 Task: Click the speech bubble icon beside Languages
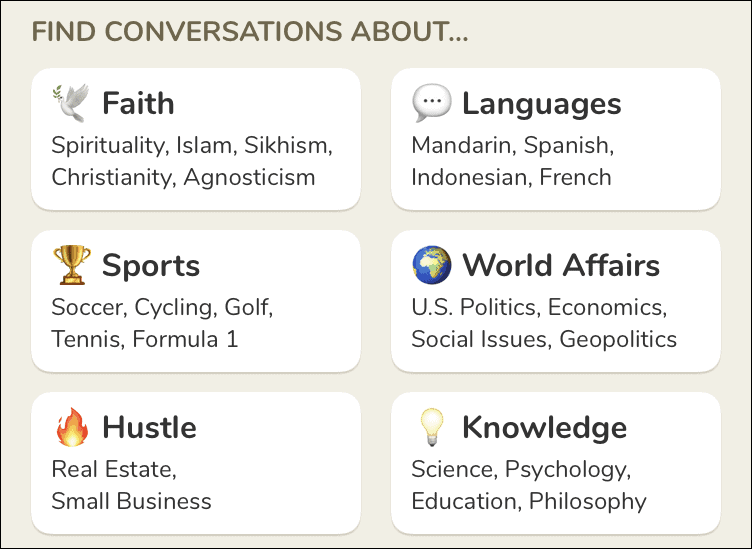point(432,103)
